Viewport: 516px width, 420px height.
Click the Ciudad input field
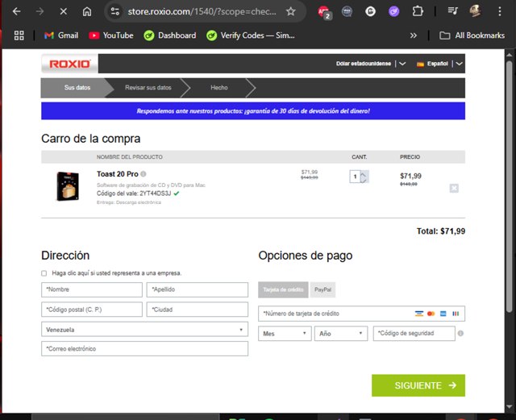pyautogui.click(x=197, y=310)
